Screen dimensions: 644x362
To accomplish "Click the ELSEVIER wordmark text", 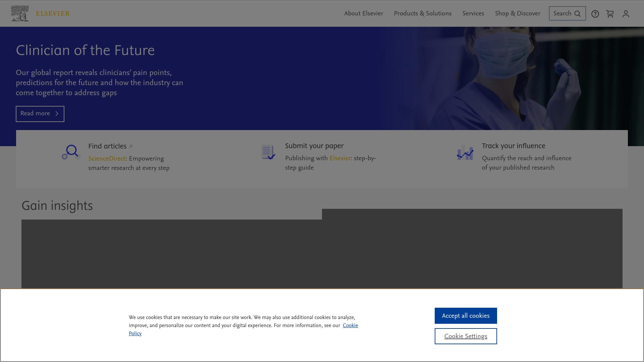I will (x=53, y=14).
